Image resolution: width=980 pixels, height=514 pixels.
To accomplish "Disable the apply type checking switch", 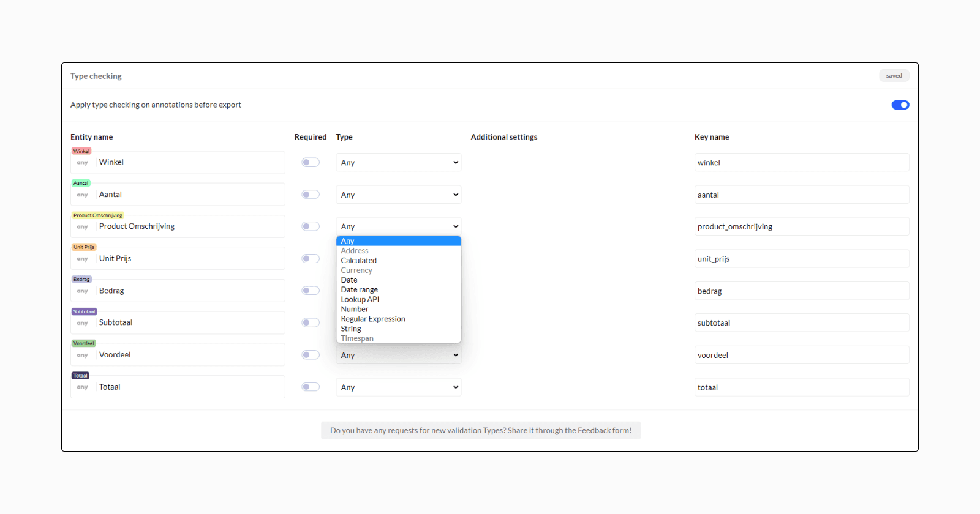I will pyautogui.click(x=900, y=105).
